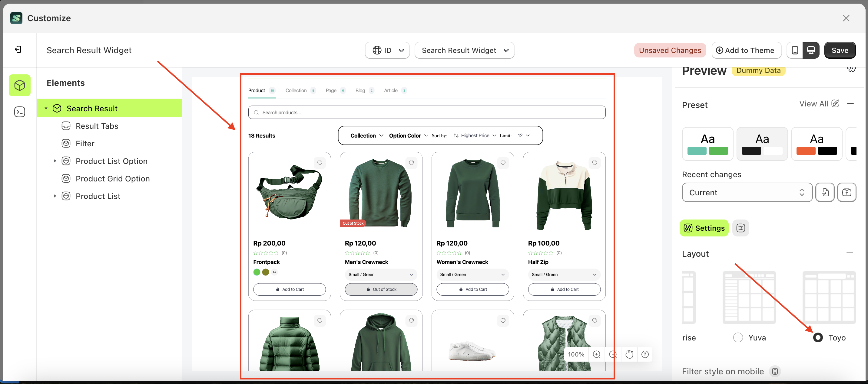Switch to desktop preview icon
Viewport: 868px width, 384px height.
tap(811, 50)
